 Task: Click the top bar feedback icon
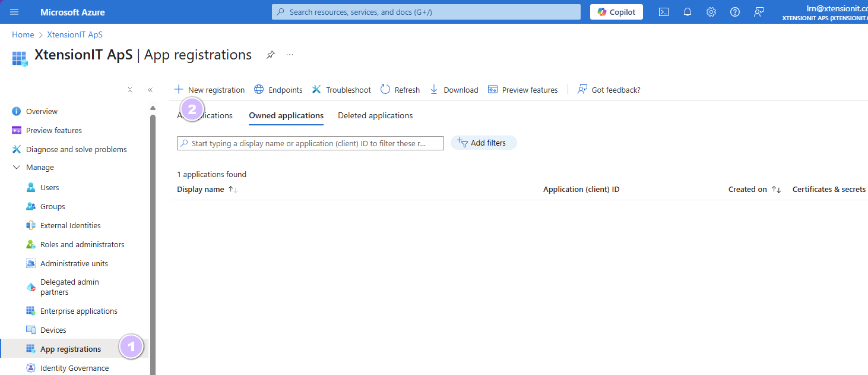[759, 12]
